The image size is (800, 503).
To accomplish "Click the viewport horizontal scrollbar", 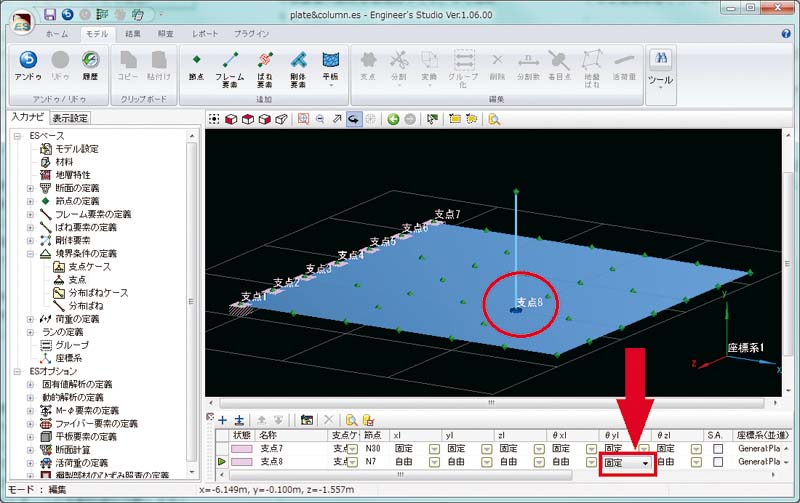I will (490, 403).
